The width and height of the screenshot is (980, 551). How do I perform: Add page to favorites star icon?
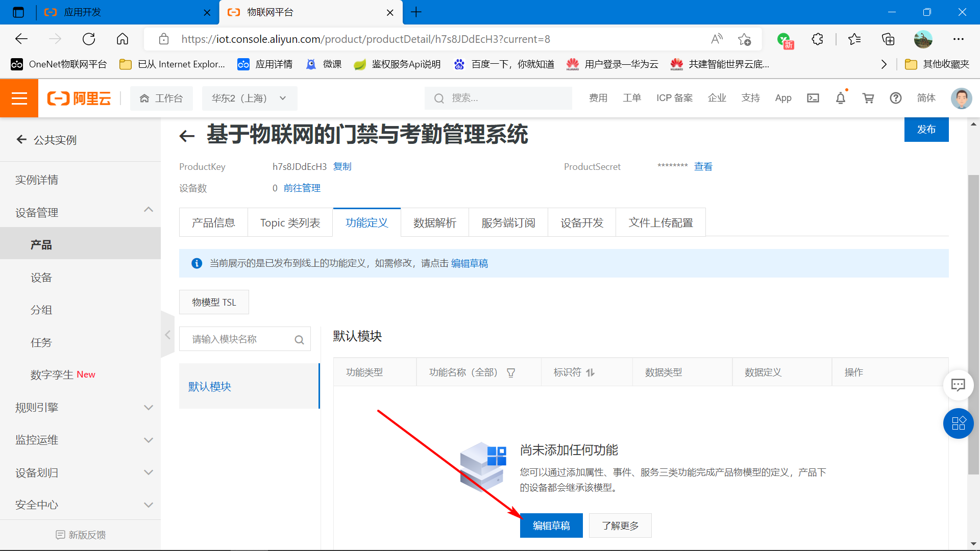[x=744, y=39]
